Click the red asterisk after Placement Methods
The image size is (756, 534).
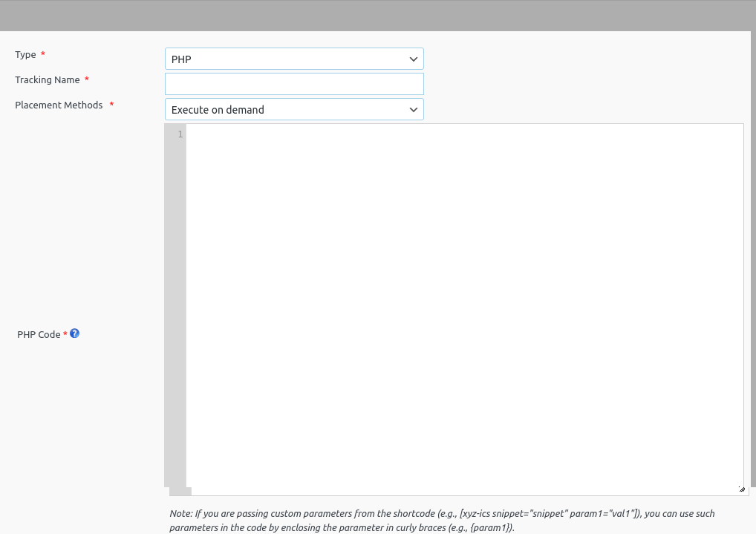[x=111, y=105]
